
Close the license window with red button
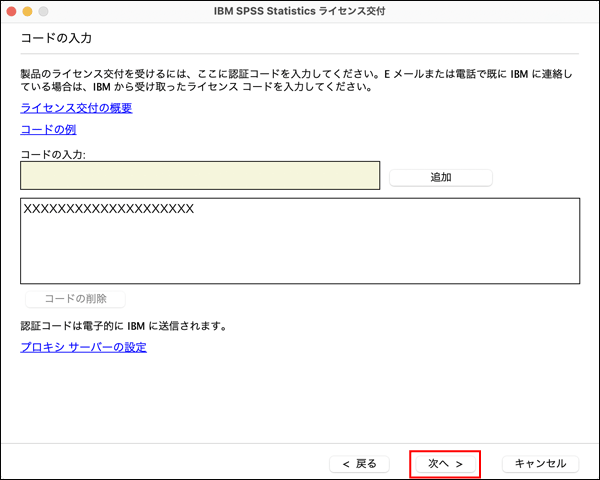tap(11, 11)
